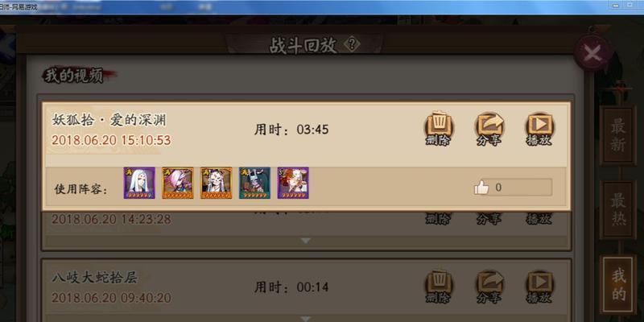
Task: Share the 八岐大蛇拾层 replay
Action: coord(489,287)
